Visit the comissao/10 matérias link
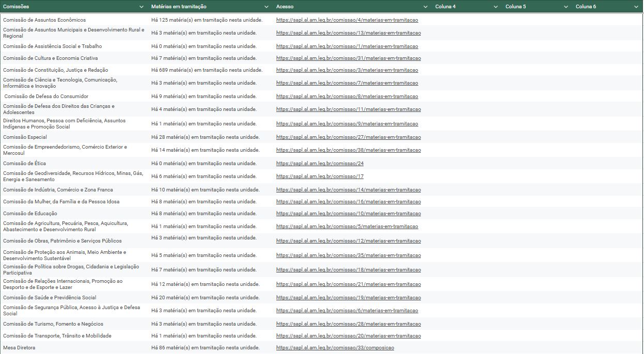Viewport: 644px width, 354px height. tap(349, 214)
